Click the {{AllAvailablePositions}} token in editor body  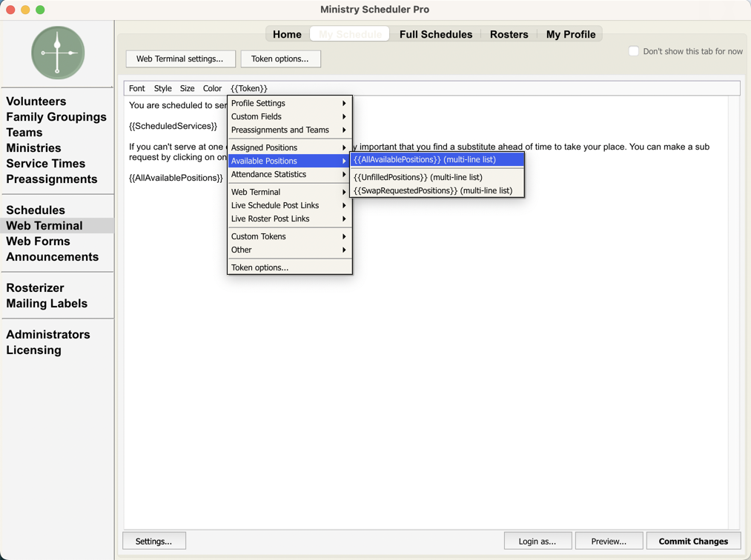(176, 178)
